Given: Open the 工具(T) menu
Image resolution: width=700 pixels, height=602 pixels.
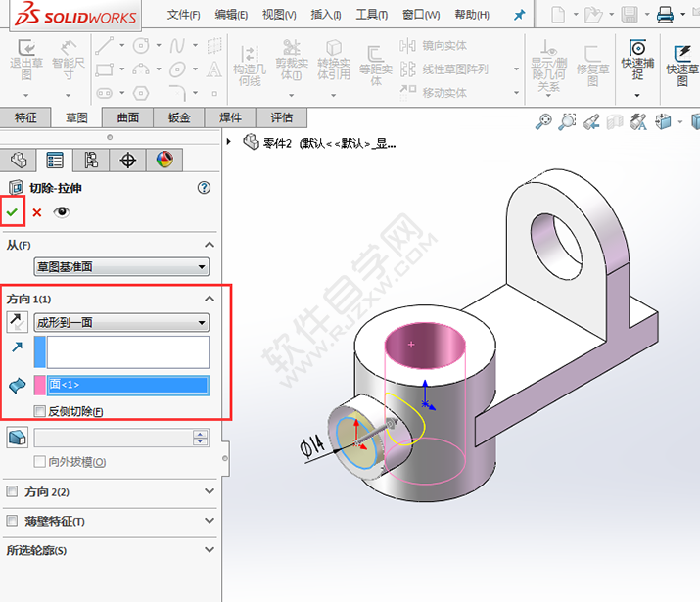Looking at the screenshot, I should (x=371, y=15).
